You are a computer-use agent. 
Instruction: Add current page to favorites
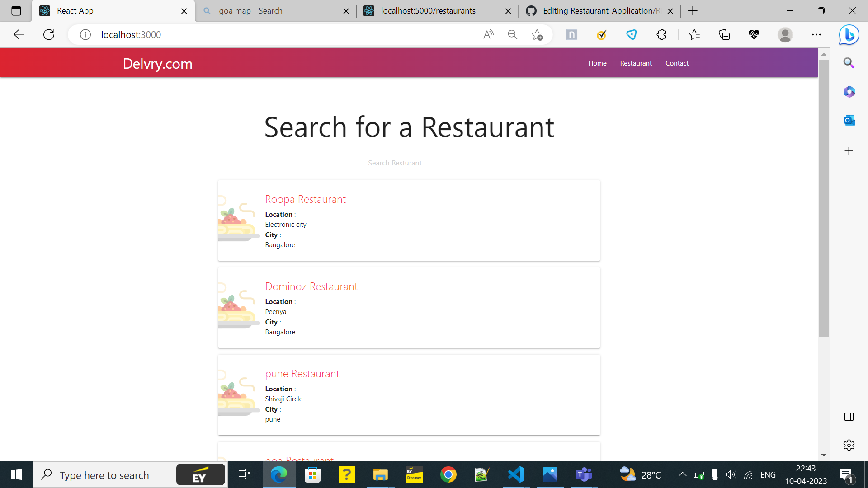pyautogui.click(x=538, y=34)
